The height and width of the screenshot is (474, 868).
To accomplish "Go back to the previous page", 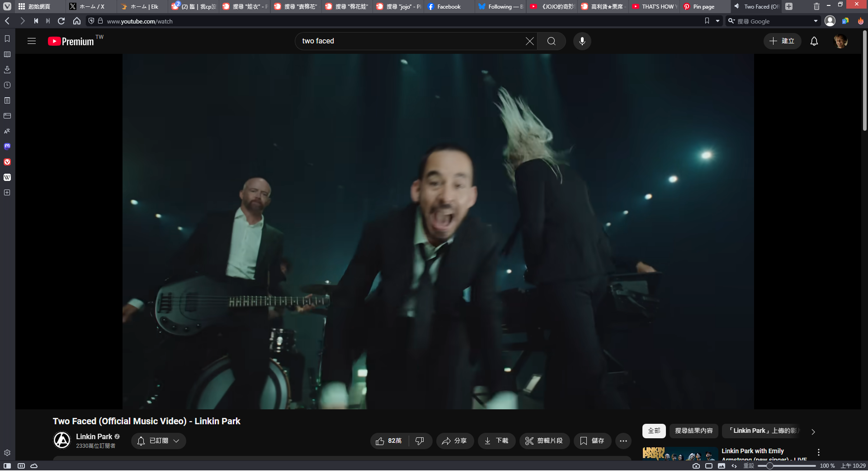I will pos(7,21).
